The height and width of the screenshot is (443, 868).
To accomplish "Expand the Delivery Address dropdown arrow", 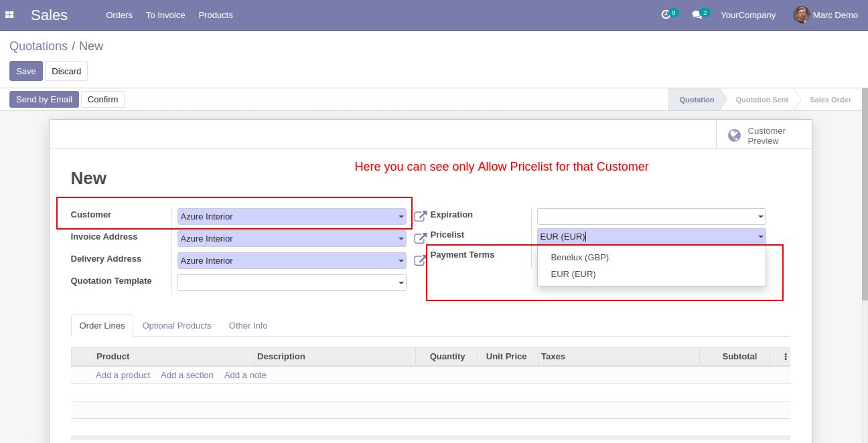I will (401, 261).
